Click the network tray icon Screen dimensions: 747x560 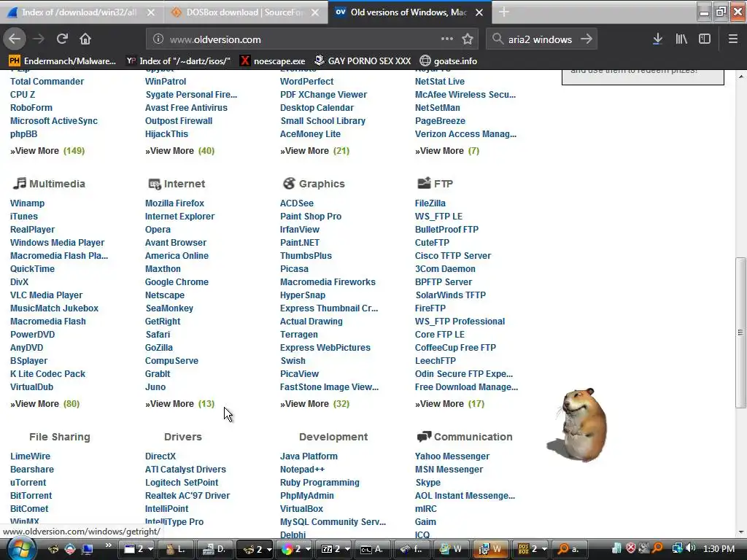click(677, 548)
